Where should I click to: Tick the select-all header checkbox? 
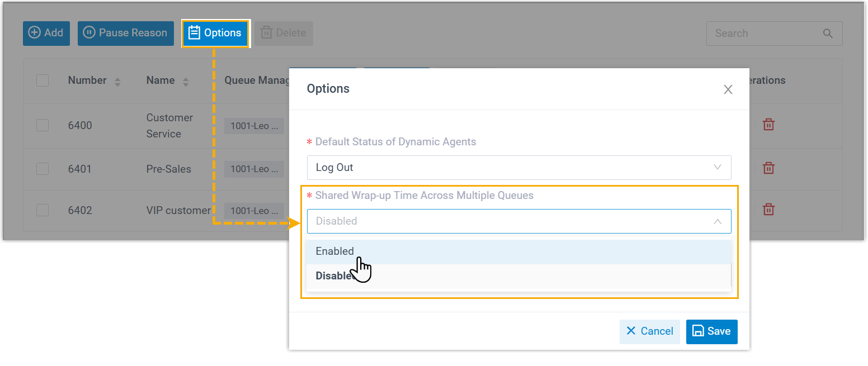[x=43, y=80]
